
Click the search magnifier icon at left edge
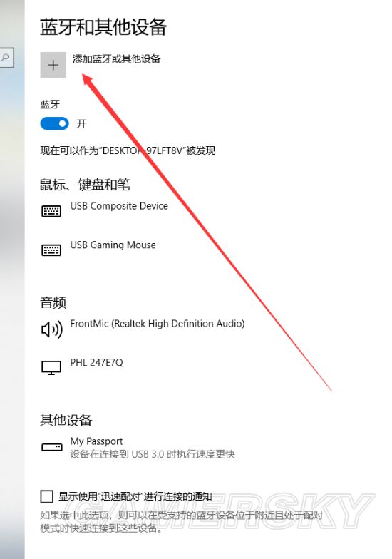coord(6,57)
